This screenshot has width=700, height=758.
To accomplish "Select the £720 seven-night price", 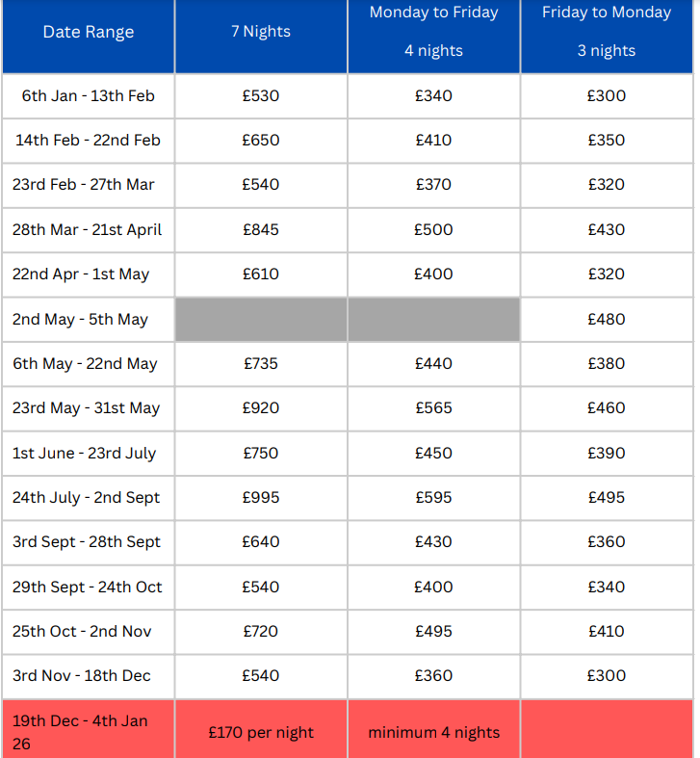I will click(261, 632).
